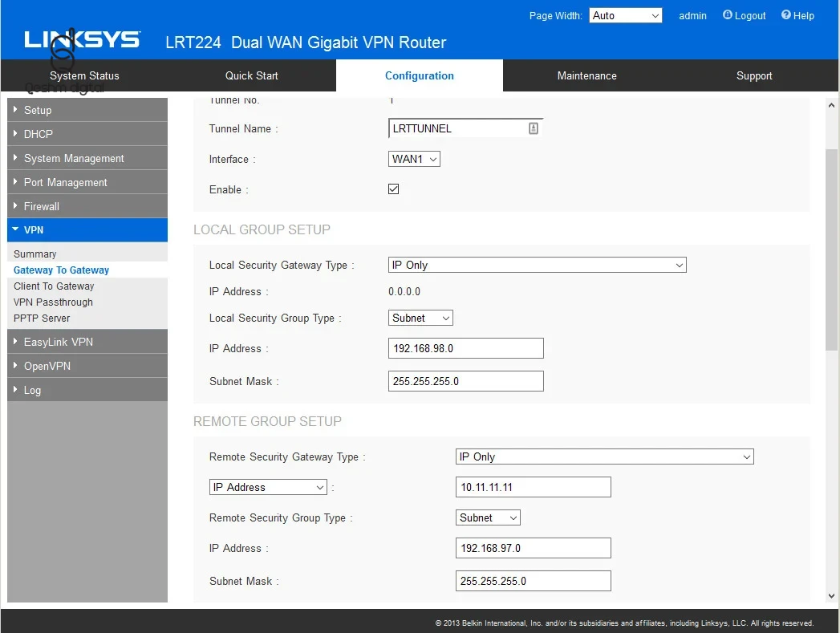Click the vertical scrollbar thumb
This screenshot has width=840, height=633.
coord(831,250)
